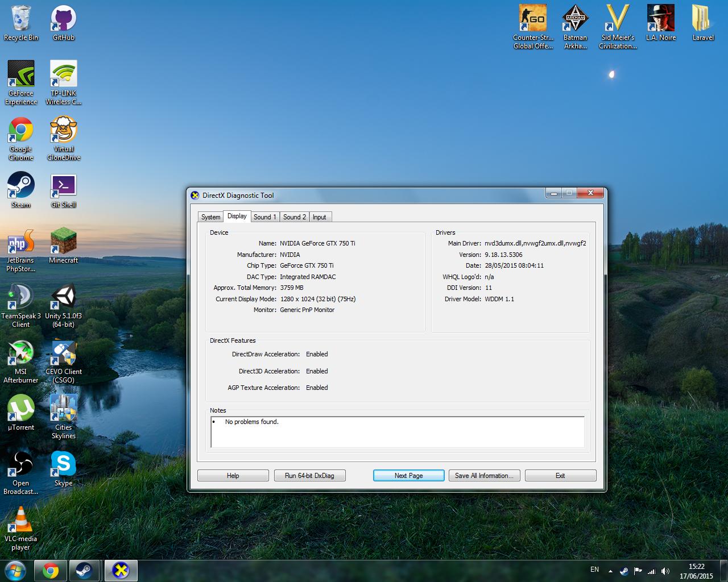Image resolution: width=728 pixels, height=582 pixels.
Task: Minimize the DirectX Diagnostic Tool window
Action: click(553, 193)
